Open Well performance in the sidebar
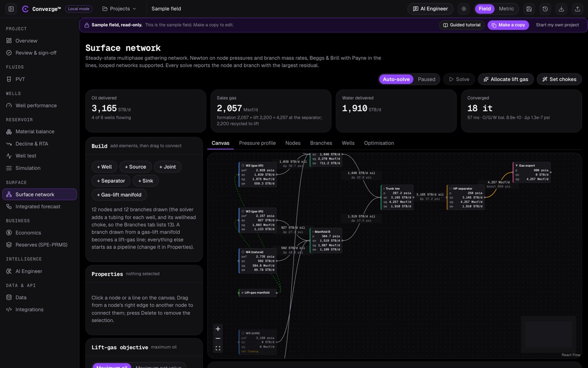 (x=40, y=105)
